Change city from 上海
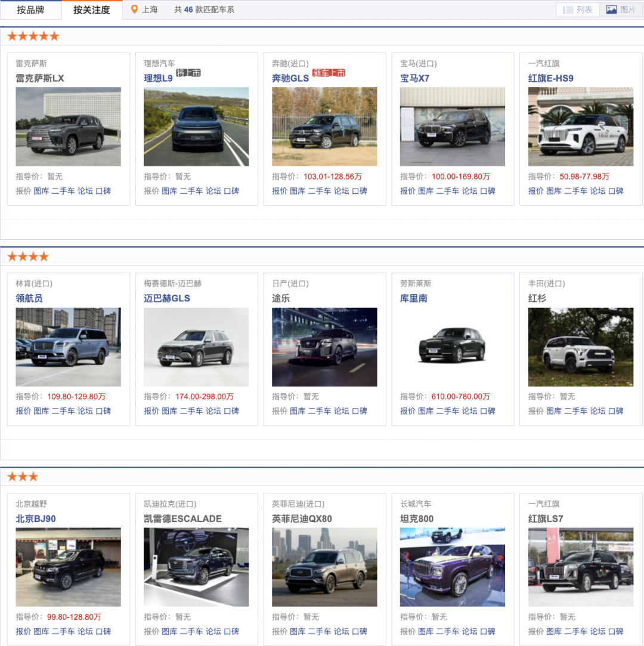This screenshot has height=646, width=644. coord(150,10)
